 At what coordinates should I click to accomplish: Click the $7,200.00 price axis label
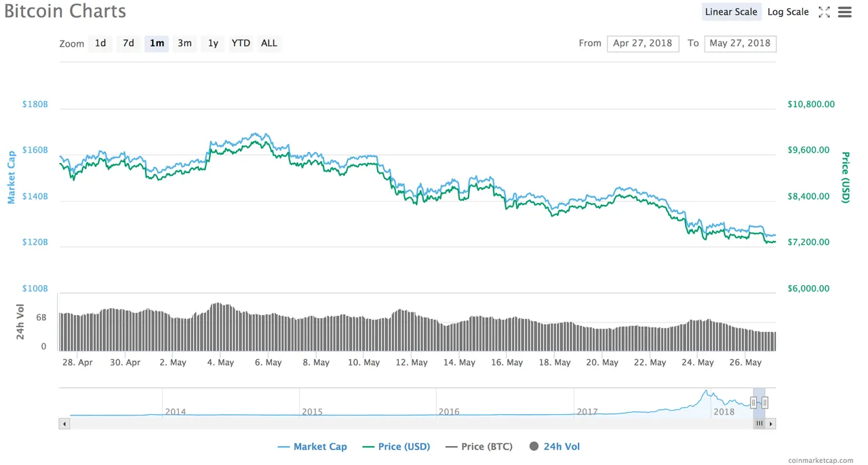pos(808,242)
